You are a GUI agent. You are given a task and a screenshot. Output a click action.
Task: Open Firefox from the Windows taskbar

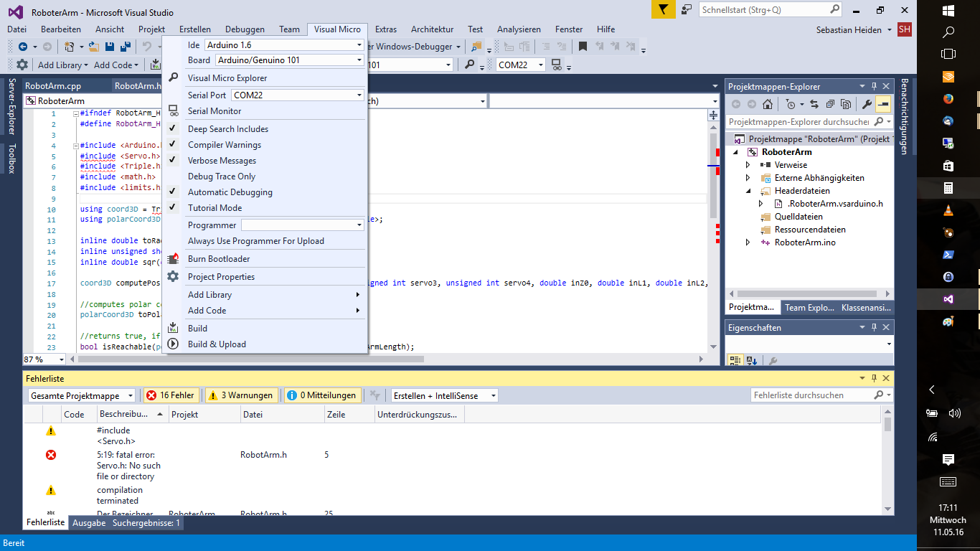(x=948, y=98)
